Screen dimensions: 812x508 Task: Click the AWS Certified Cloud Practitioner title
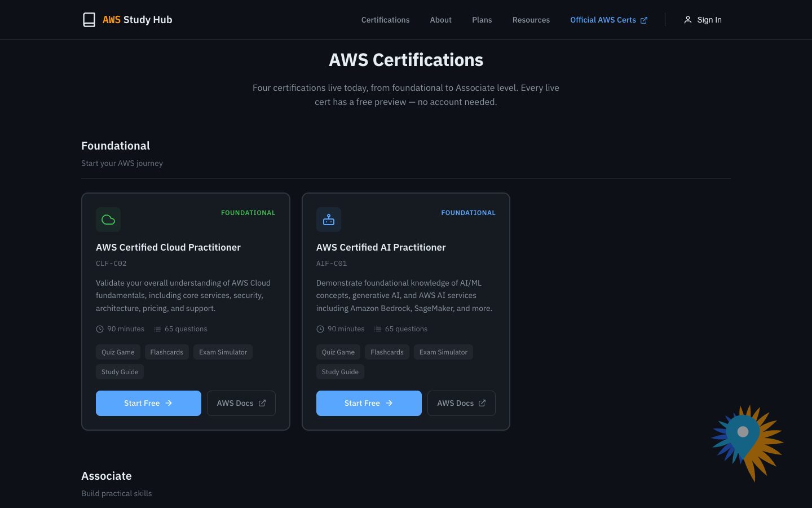coord(168,247)
